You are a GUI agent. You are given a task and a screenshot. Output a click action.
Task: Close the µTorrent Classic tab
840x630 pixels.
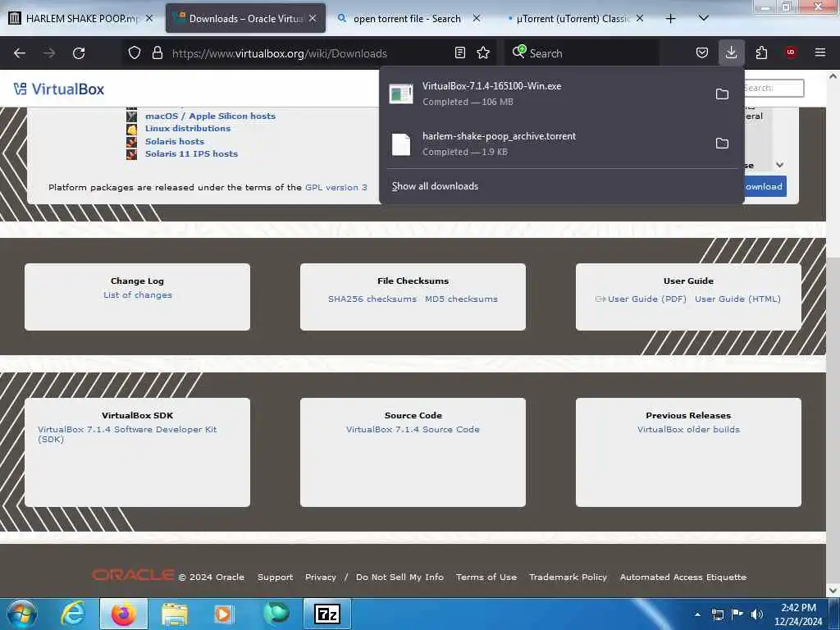[x=640, y=18]
